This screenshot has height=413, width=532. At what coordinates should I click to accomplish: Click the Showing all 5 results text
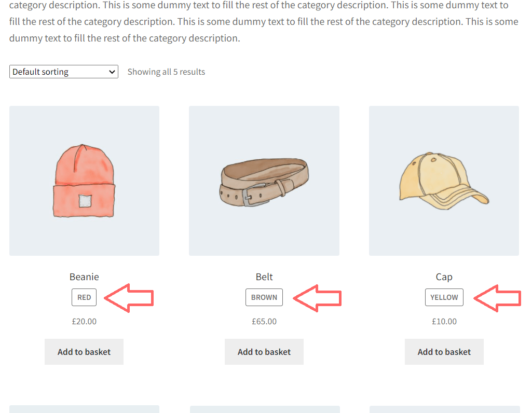pyautogui.click(x=166, y=72)
